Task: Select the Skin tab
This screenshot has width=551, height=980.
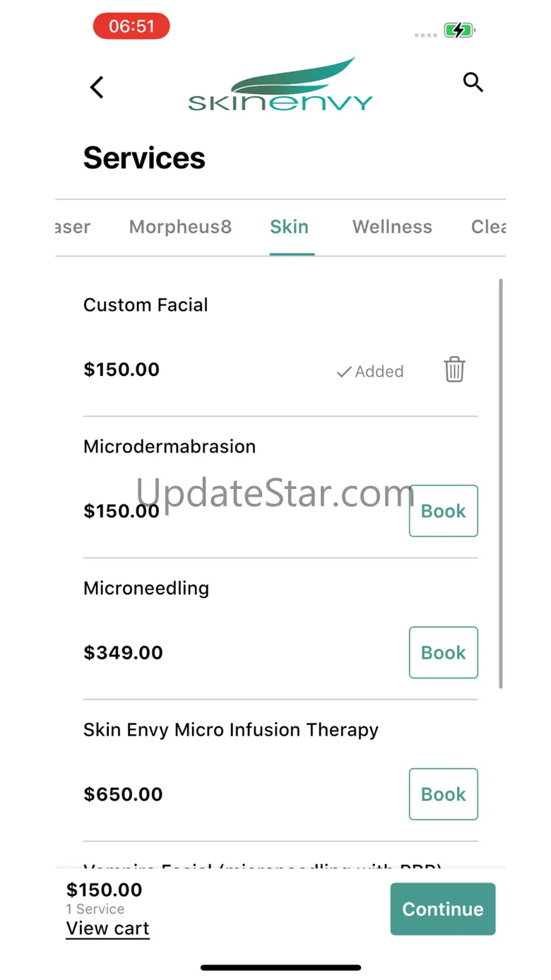Action: click(289, 227)
